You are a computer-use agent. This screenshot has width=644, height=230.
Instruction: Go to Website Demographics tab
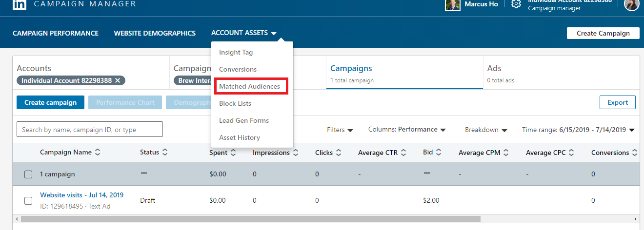point(155,33)
